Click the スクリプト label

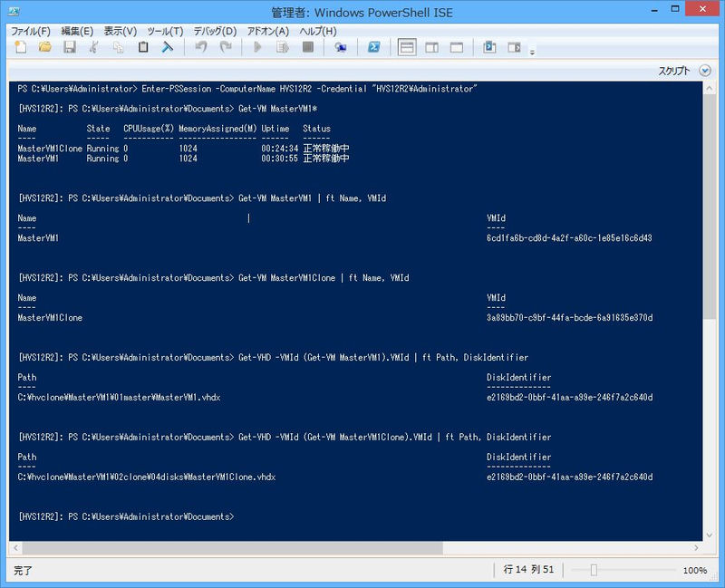coord(673,71)
